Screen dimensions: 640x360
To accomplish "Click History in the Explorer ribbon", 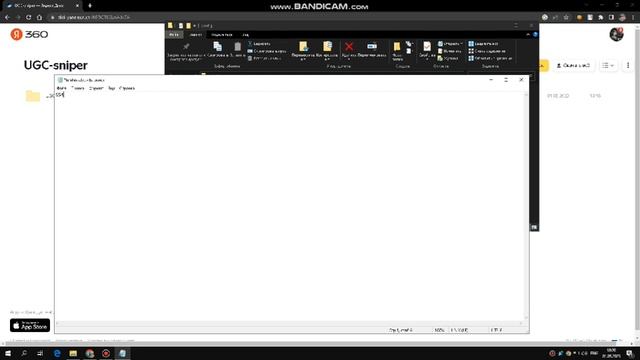I will click(448, 58).
